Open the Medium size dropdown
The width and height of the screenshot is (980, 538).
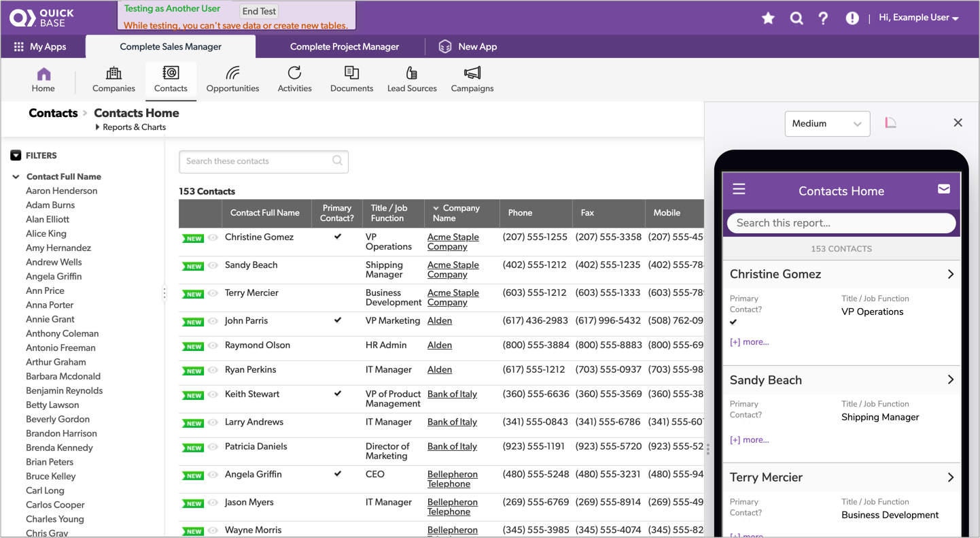coord(827,124)
